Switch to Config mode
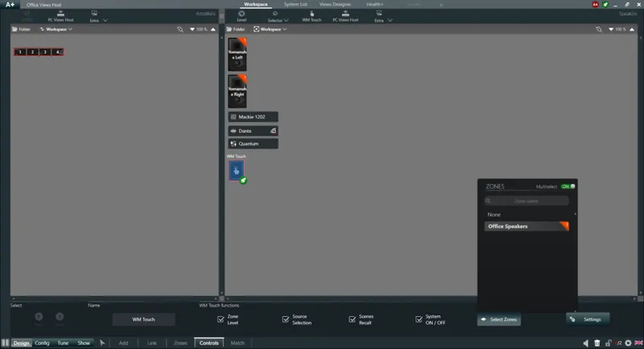Viewport: 644px width, 349px height. point(42,343)
